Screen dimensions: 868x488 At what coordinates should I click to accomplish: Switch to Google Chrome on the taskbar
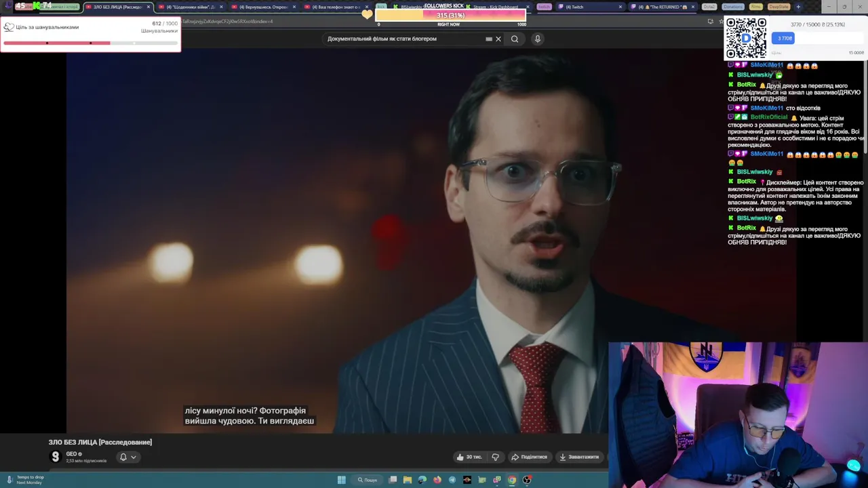click(x=512, y=480)
